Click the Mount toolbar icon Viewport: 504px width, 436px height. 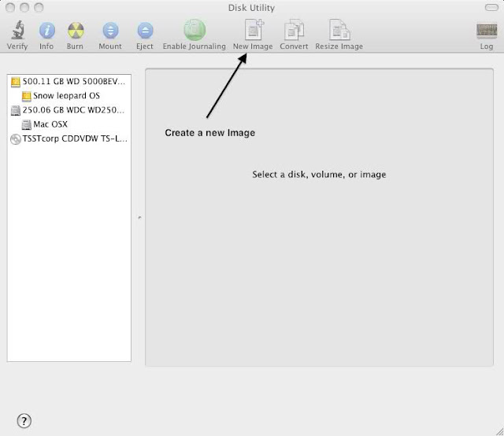tap(110, 31)
